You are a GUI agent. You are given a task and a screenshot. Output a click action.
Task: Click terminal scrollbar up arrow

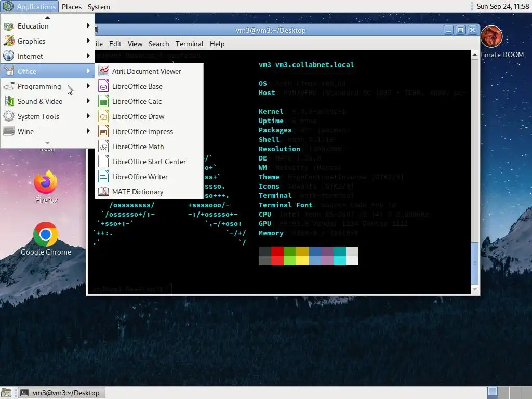pyautogui.click(x=475, y=55)
